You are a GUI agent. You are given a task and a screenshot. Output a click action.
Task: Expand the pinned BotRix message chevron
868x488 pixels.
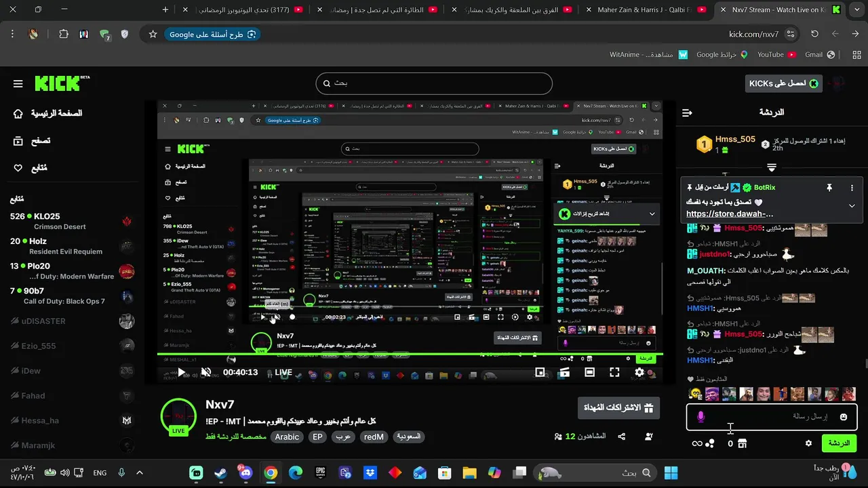852,205
